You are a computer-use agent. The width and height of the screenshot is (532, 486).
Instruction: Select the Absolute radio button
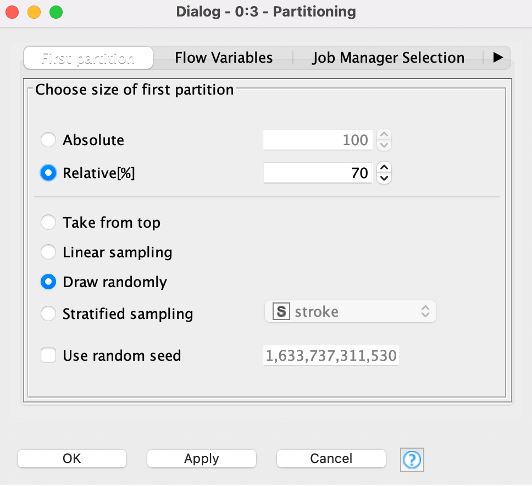click(x=48, y=140)
